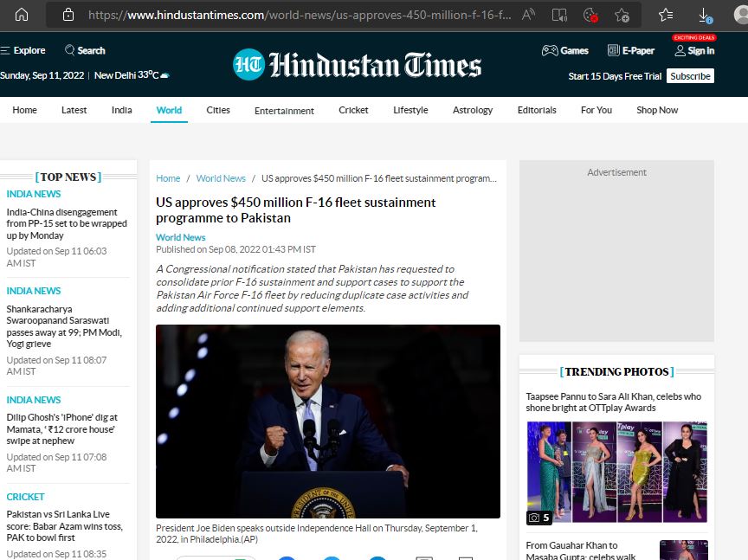Go to the Home navigation tab
748x560 pixels.
[x=25, y=110]
